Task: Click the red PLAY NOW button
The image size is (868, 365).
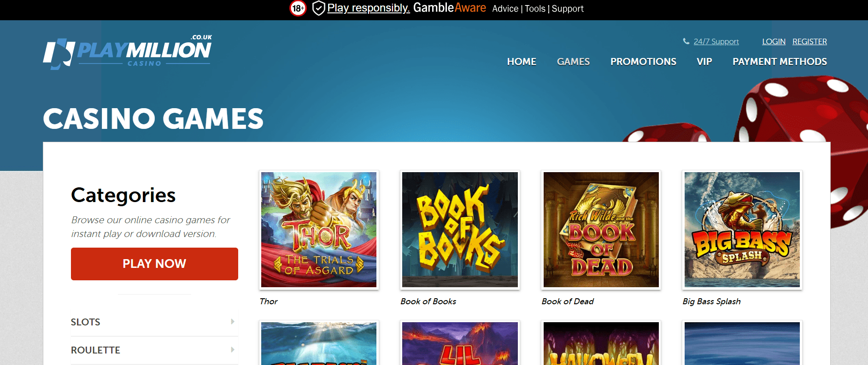Action: (154, 264)
